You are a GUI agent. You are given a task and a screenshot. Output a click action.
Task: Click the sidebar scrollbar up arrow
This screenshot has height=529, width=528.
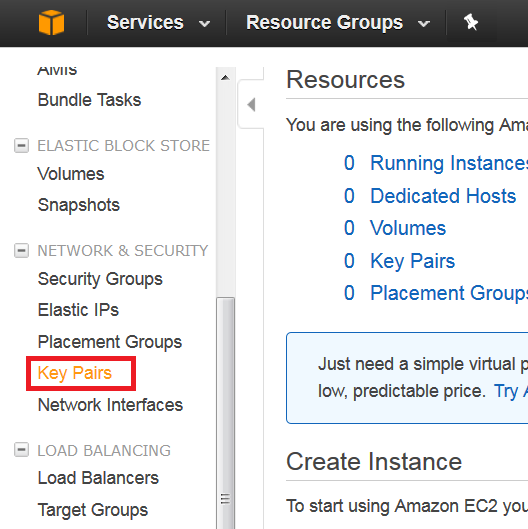pyautogui.click(x=225, y=78)
